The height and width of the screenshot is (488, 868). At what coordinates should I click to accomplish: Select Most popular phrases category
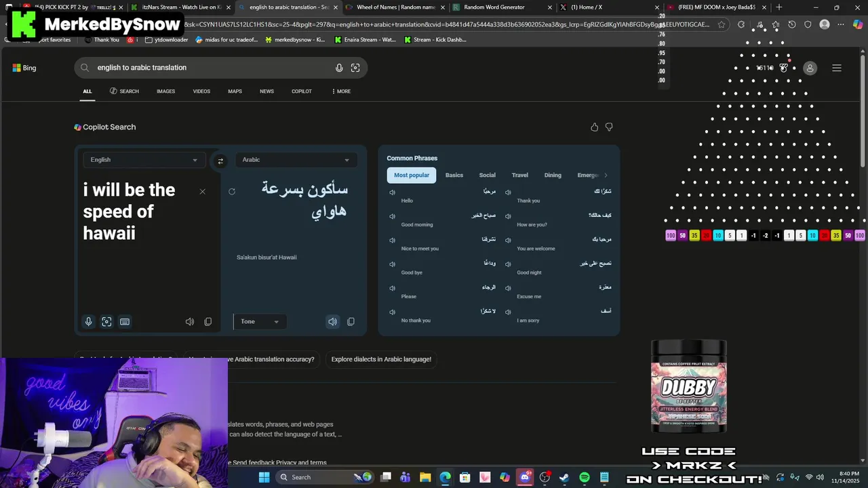click(412, 176)
